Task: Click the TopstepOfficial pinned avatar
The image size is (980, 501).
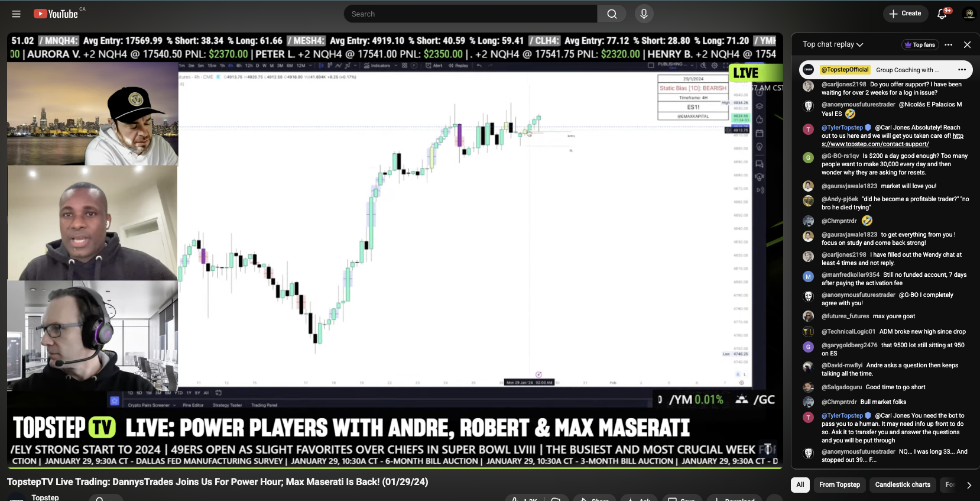Action: [808, 70]
